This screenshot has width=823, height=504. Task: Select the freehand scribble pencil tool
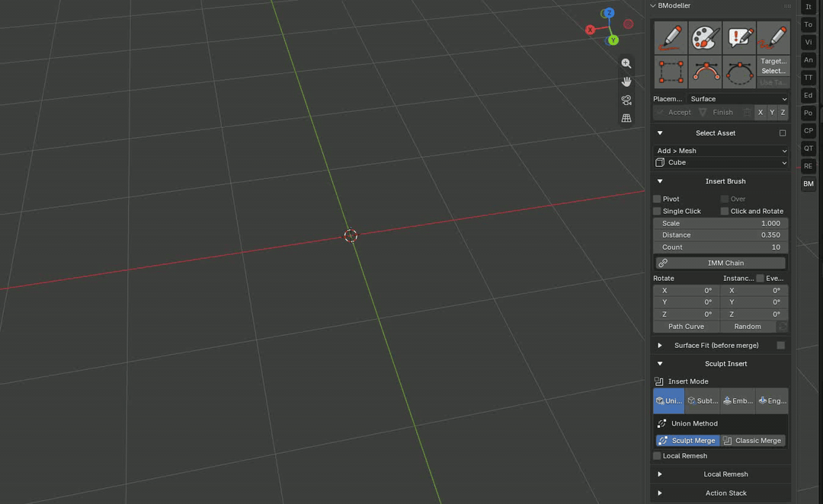click(x=773, y=37)
